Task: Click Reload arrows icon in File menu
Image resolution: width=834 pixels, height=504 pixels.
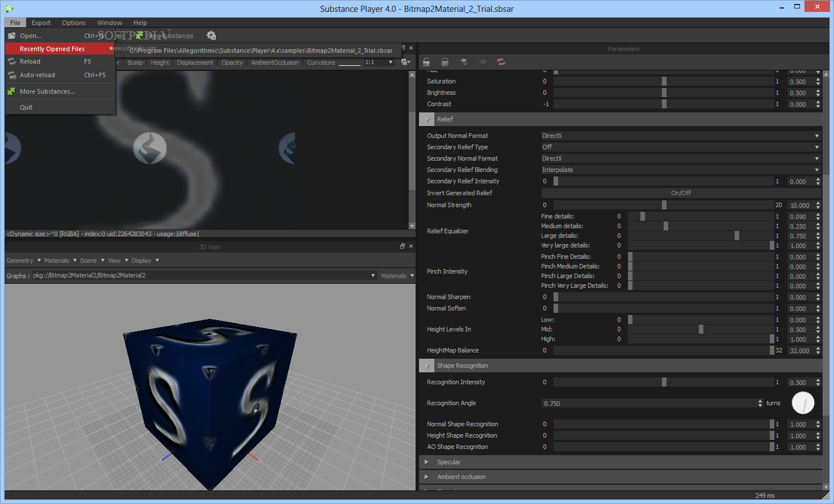Action: tap(11, 61)
